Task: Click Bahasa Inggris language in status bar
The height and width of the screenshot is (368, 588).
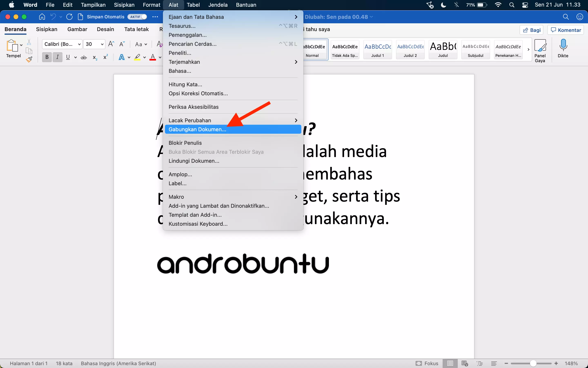Action: point(118,363)
